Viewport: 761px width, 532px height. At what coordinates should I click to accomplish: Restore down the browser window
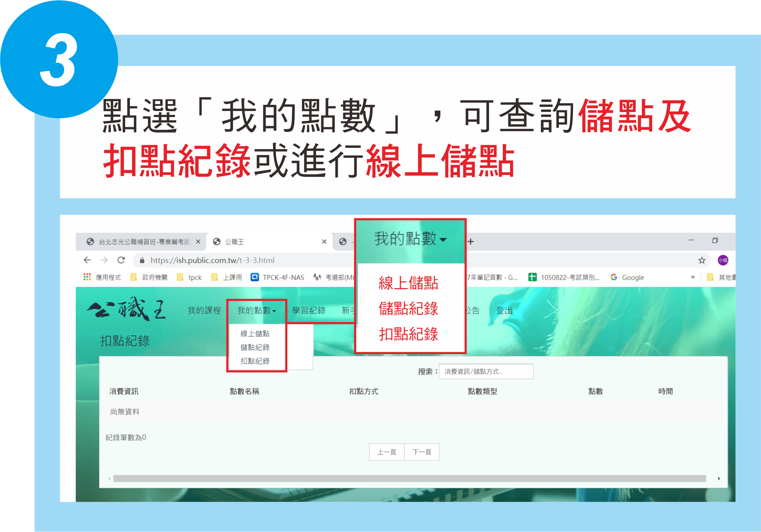(x=715, y=240)
